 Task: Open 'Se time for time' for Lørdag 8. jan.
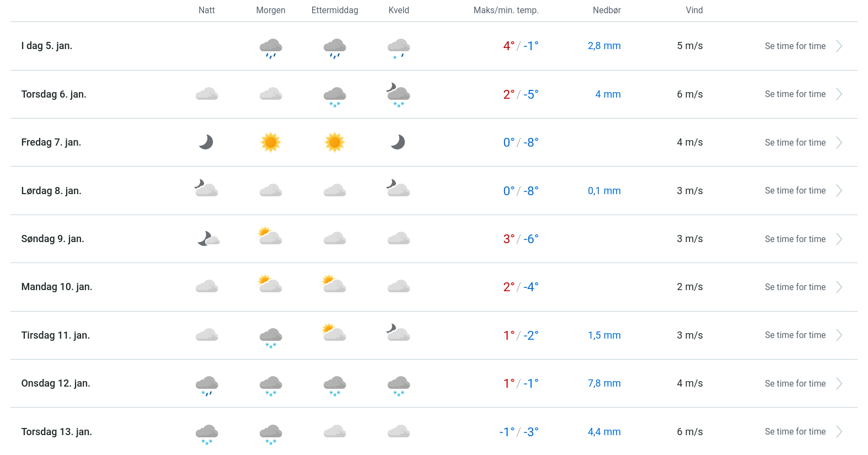click(795, 191)
